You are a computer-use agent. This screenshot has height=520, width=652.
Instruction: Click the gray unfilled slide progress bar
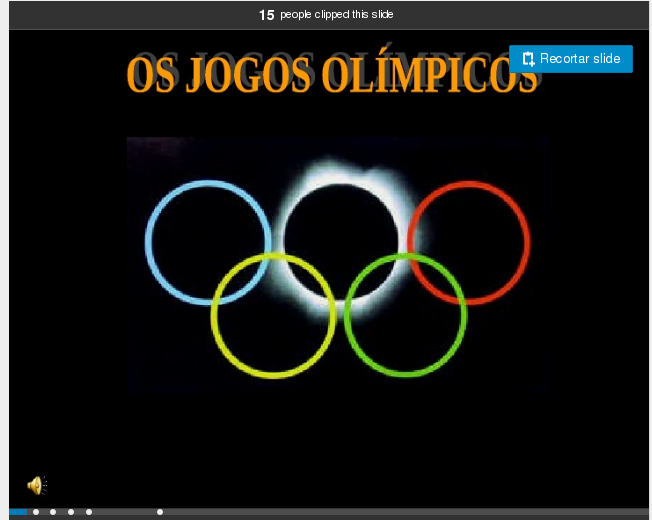click(x=400, y=512)
